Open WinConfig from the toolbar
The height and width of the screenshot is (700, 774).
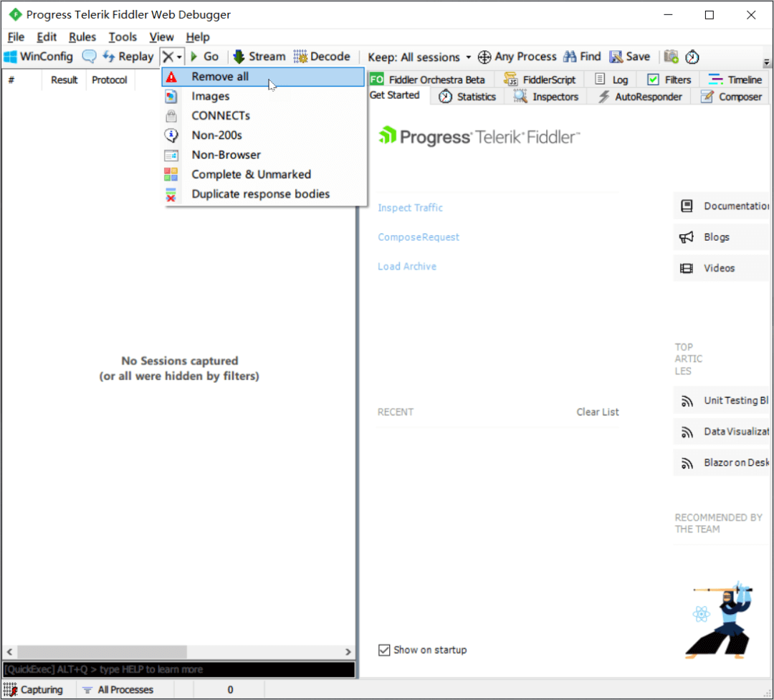39,57
